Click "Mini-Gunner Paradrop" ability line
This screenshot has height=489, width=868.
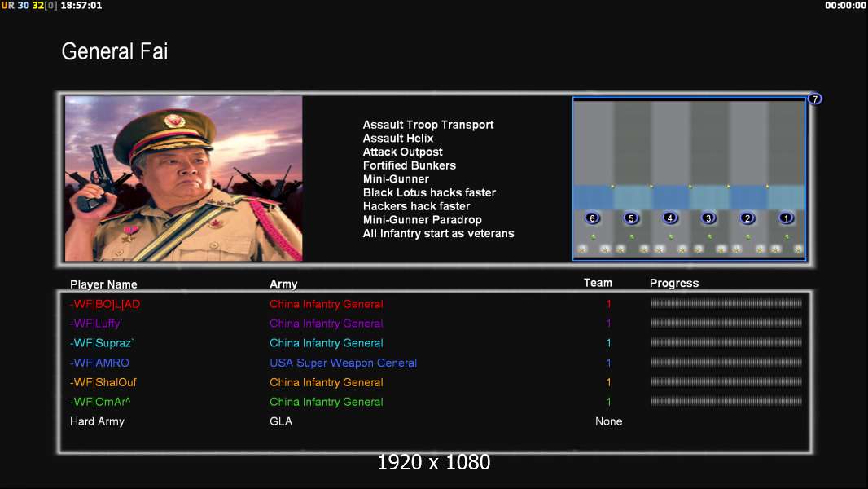click(422, 220)
